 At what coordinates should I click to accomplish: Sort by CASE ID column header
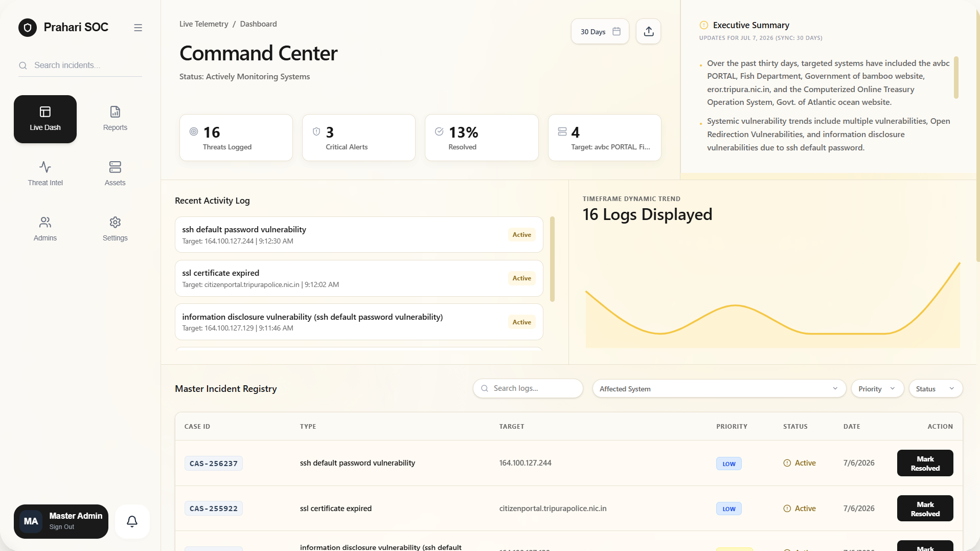click(x=197, y=426)
